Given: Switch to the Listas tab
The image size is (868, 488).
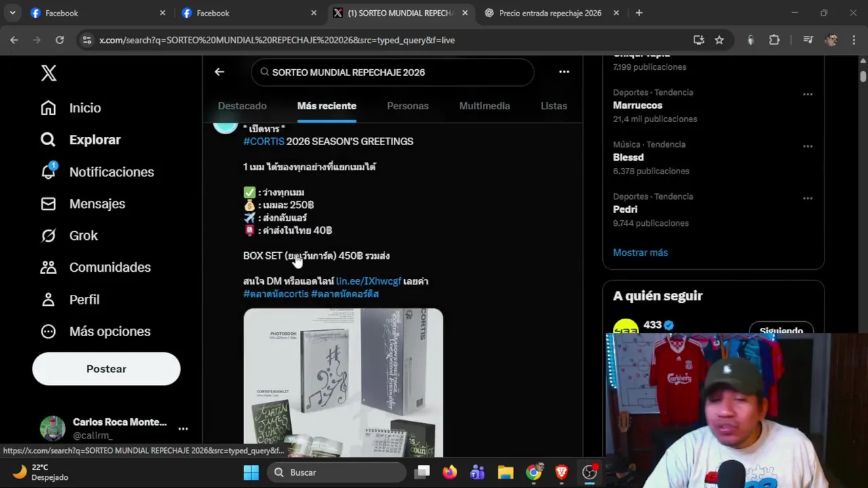Looking at the screenshot, I should pyautogui.click(x=553, y=106).
